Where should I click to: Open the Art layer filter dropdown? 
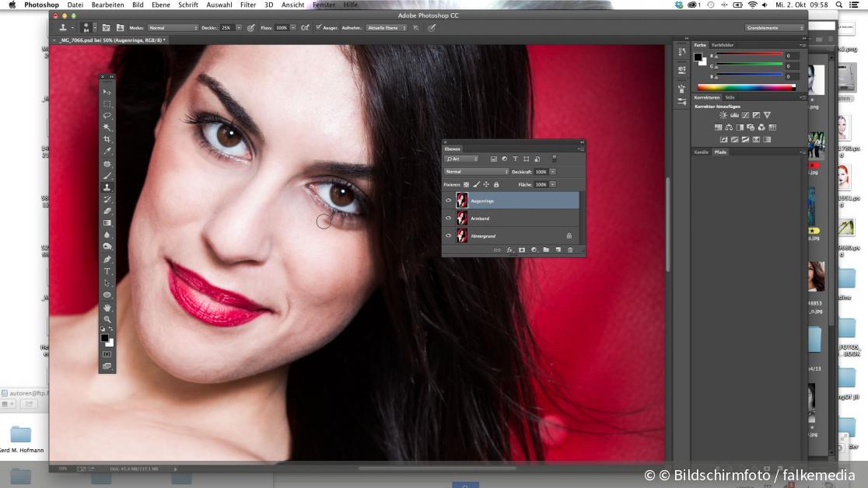[x=461, y=159]
